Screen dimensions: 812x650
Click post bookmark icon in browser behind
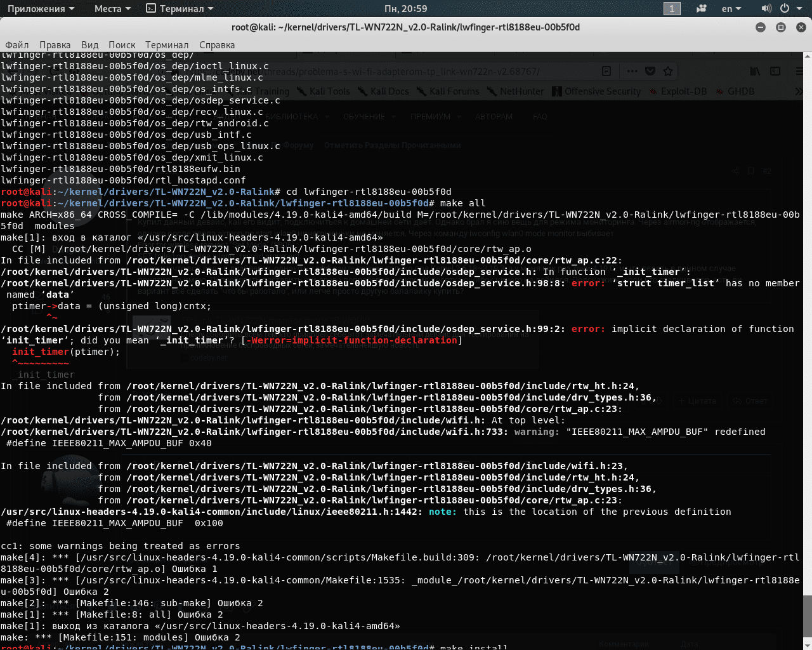pyautogui.click(x=750, y=171)
